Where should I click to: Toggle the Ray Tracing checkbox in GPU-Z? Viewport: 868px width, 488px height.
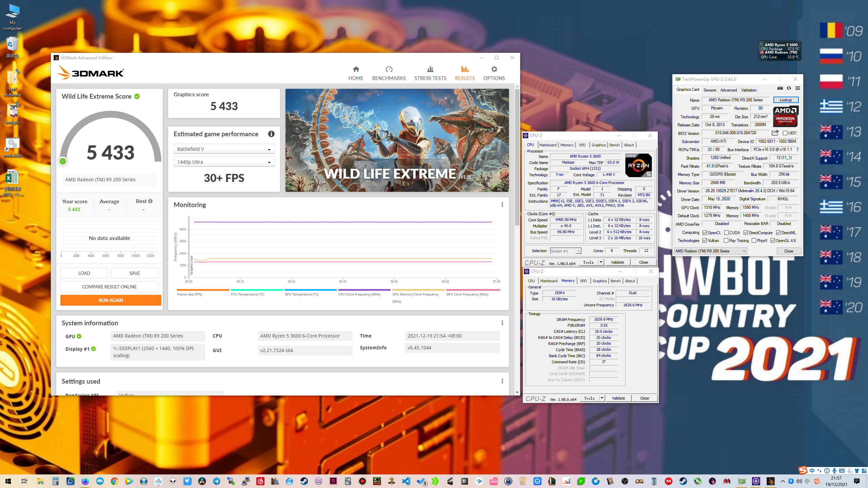pos(726,240)
